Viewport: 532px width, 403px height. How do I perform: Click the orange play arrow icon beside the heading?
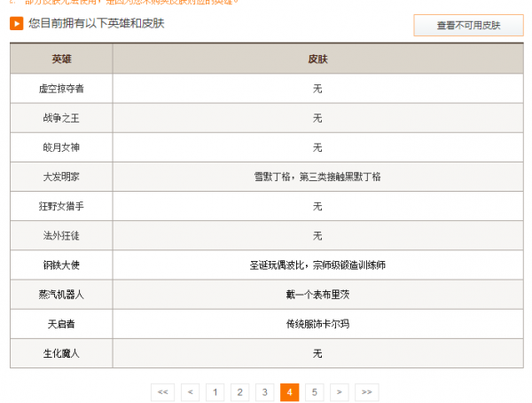(16, 23)
